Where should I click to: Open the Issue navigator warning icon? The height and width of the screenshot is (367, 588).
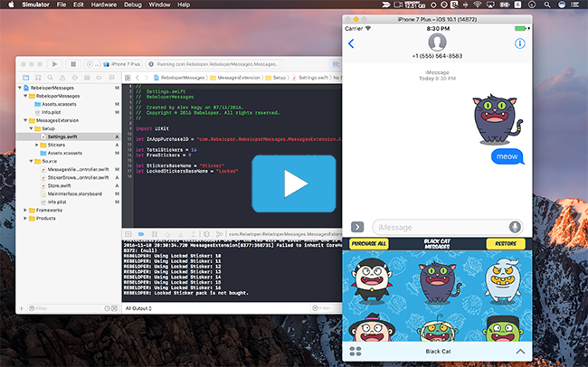[62, 78]
